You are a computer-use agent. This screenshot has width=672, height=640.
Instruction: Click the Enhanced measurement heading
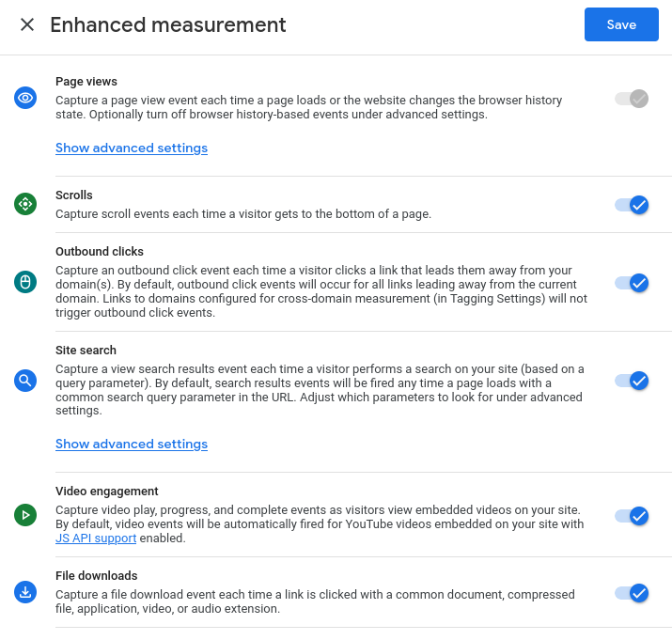[168, 24]
